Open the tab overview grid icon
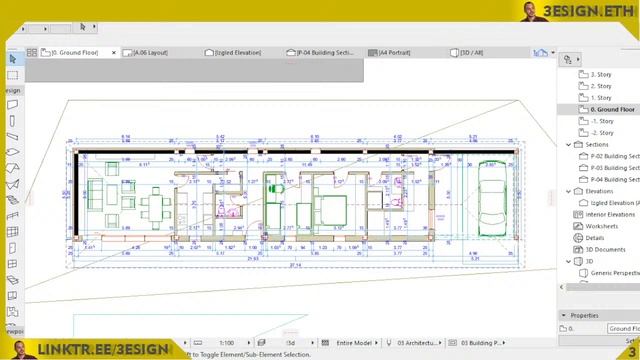 [32, 53]
